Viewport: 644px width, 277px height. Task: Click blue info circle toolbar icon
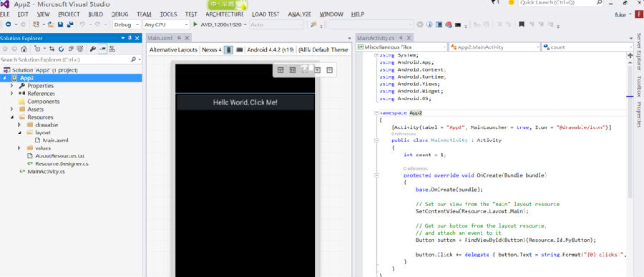(429, 24)
